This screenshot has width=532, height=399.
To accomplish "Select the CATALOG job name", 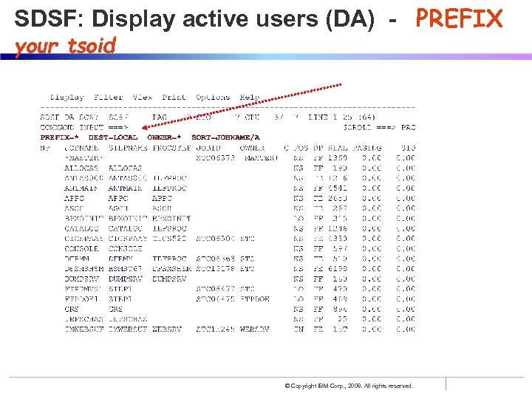I will point(81,228).
